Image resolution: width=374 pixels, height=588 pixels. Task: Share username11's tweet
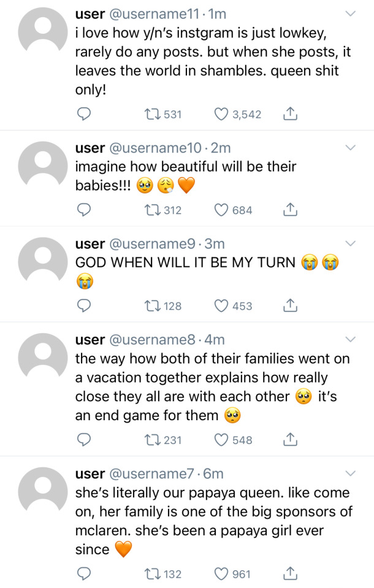point(291,114)
